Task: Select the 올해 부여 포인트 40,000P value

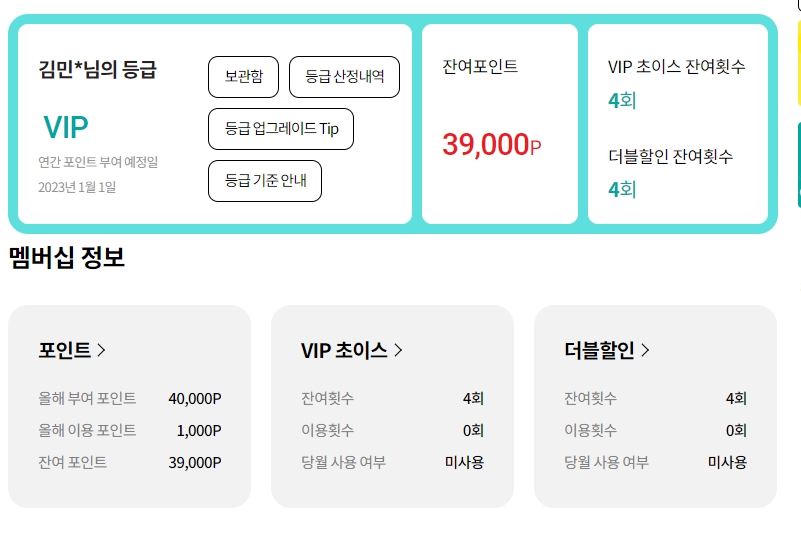Action: (194, 399)
